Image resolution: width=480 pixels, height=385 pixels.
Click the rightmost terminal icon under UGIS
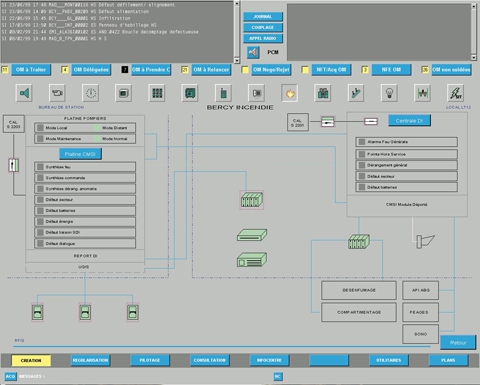pyautogui.click(x=133, y=312)
